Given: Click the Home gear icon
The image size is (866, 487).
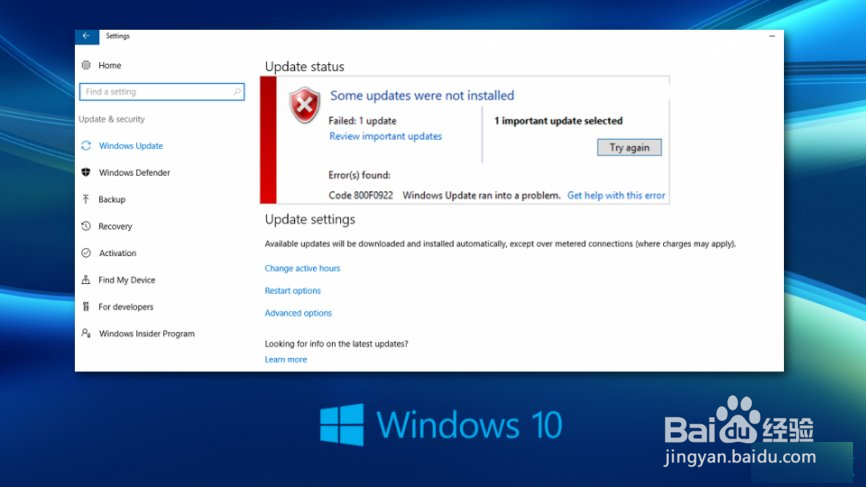Looking at the screenshot, I should [86, 65].
